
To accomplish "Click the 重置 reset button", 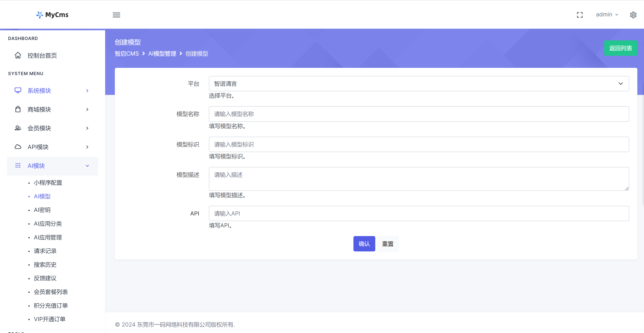I will pos(387,244).
